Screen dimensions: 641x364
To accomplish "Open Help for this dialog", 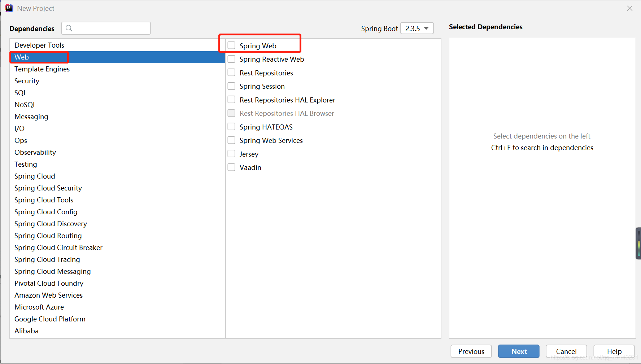I will click(x=614, y=351).
